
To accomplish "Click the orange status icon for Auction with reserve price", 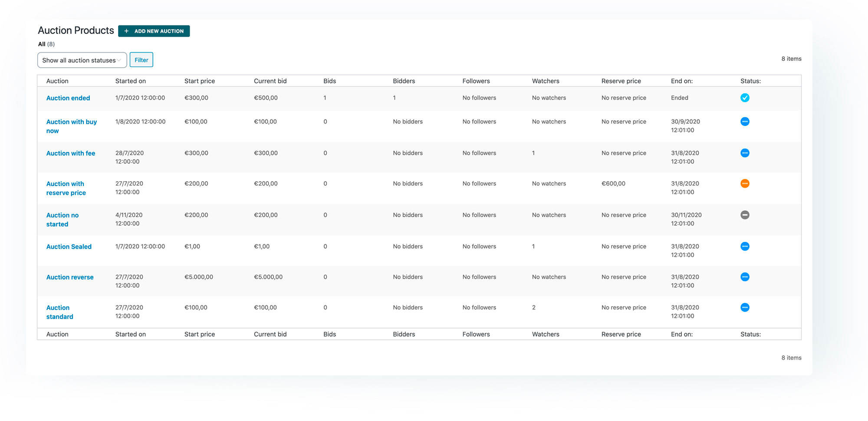I will (x=745, y=183).
